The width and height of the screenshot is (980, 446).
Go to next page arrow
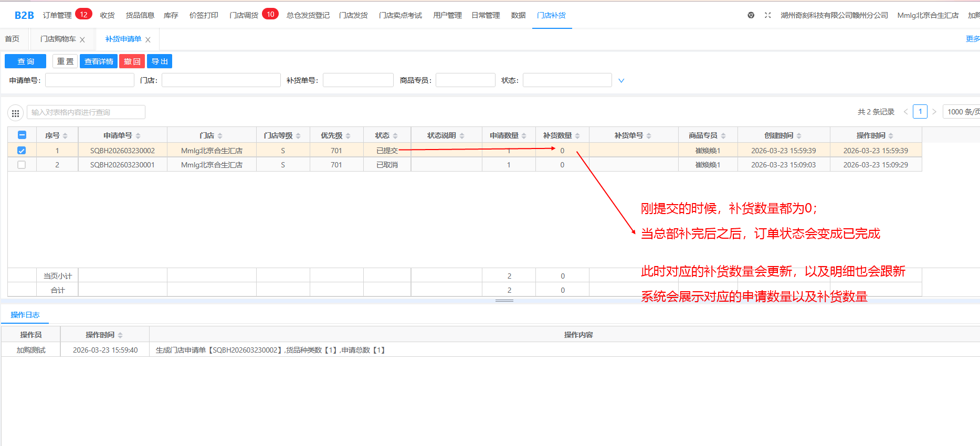pyautogui.click(x=934, y=112)
